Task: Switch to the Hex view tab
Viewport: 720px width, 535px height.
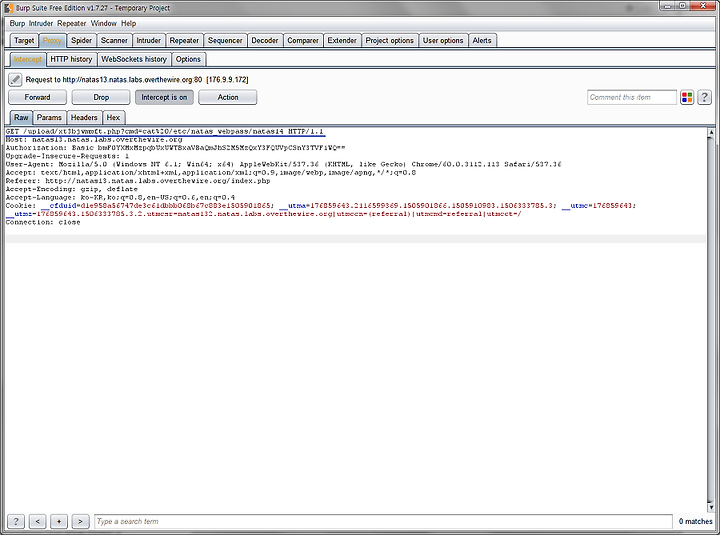Action: pyautogui.click(x=113, y=118)
